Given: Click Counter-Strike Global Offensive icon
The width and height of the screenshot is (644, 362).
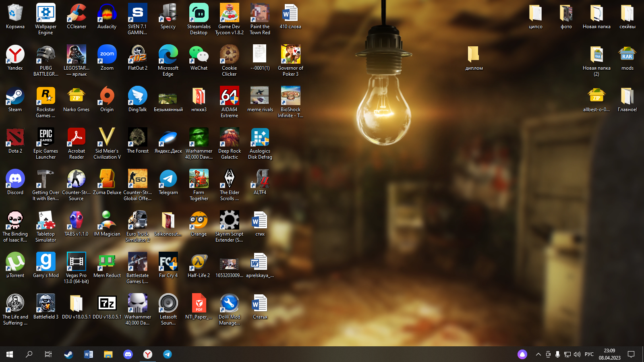Looking at the screenshot, I should 138,184.
